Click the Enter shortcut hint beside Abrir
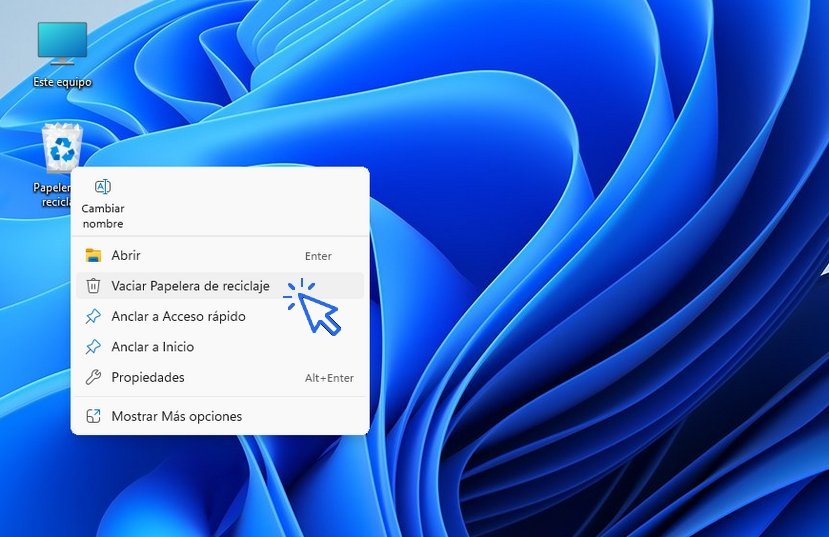Image resolution: width=829 pixels, height=537 pixels. click(x=318, y=256)
